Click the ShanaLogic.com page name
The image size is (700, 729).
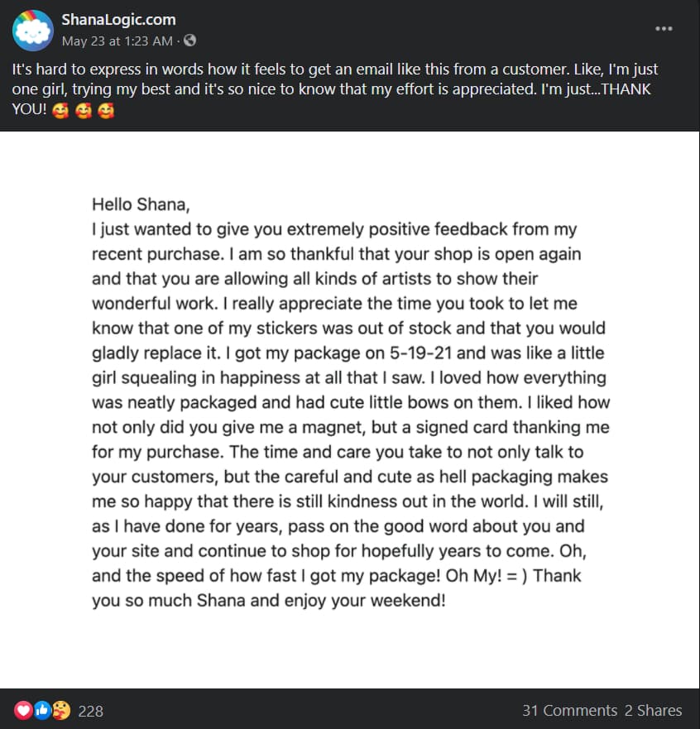[x=118, y=20]
